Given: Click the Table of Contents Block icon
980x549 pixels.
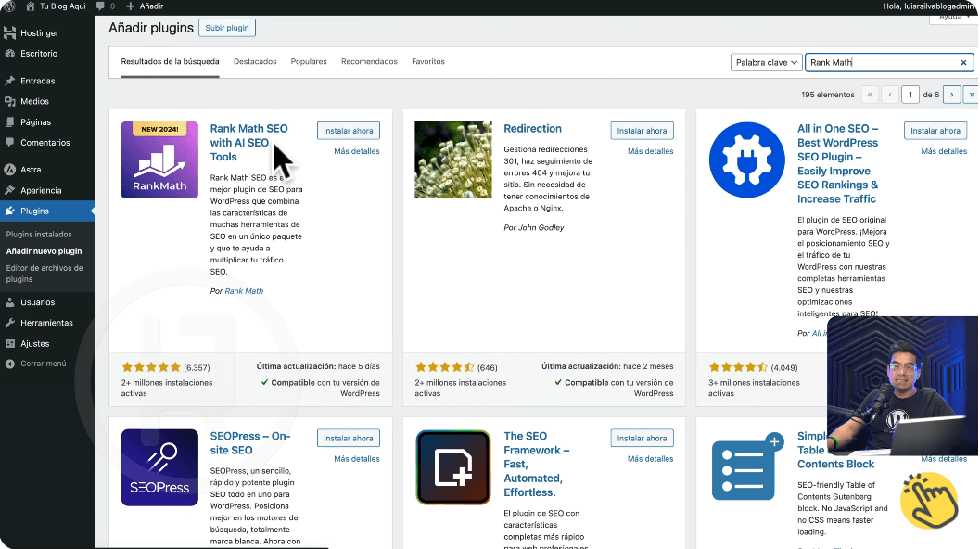Looking at the screenshot, I should (x=747, y=467).
